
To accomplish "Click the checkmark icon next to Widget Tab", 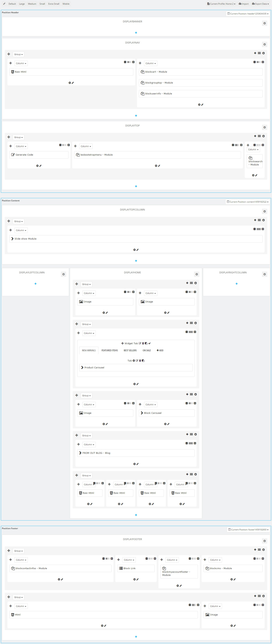I will (149, 343).
